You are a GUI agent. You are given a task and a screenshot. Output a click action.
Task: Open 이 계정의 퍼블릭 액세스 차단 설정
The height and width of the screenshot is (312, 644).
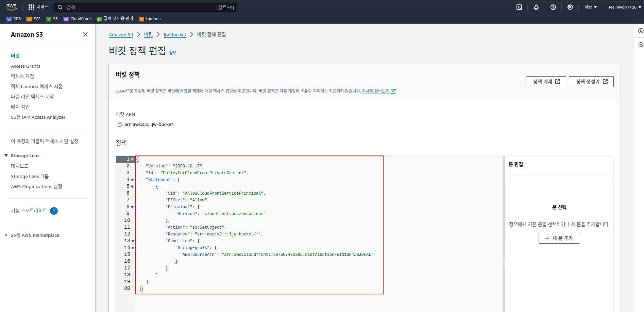(x=45, y=141)
